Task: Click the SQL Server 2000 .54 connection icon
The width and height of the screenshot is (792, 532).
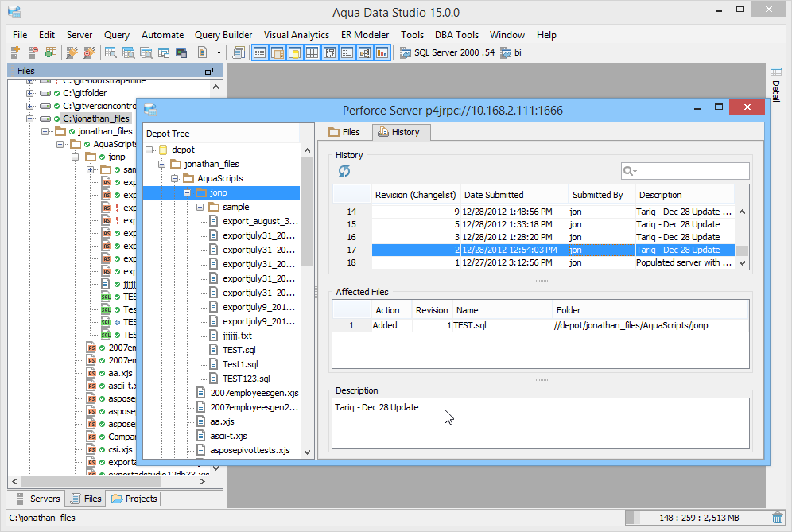Action: pyautogui.click(x=405, y=52)
